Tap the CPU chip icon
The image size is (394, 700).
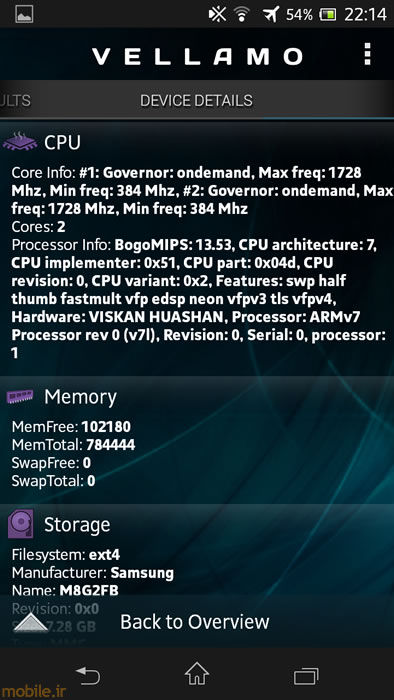20,142
